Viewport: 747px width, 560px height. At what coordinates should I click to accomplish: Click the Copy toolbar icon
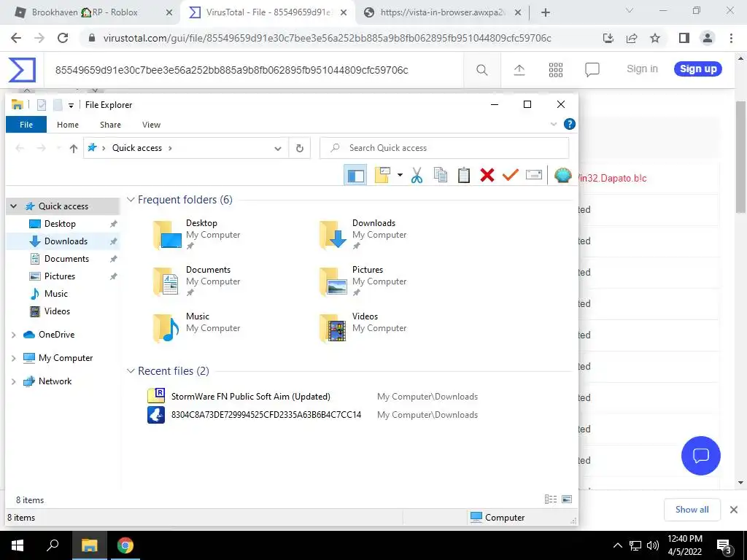coord(440,175)
